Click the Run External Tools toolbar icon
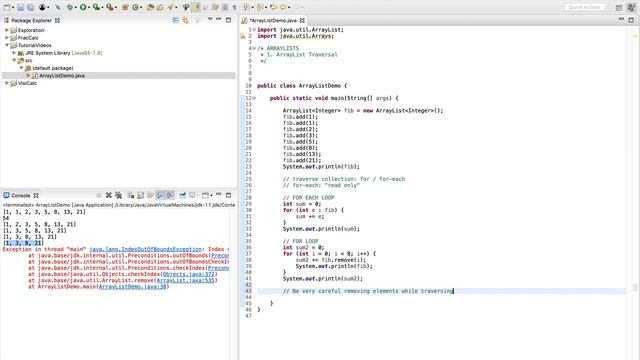The width and height of the screenshot is (640, 360). [109, 7]
